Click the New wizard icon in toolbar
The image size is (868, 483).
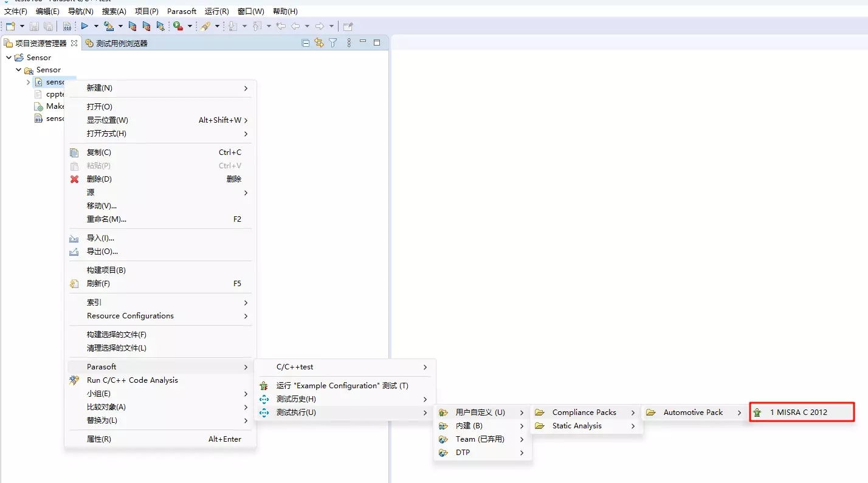[x=10, y=26]
